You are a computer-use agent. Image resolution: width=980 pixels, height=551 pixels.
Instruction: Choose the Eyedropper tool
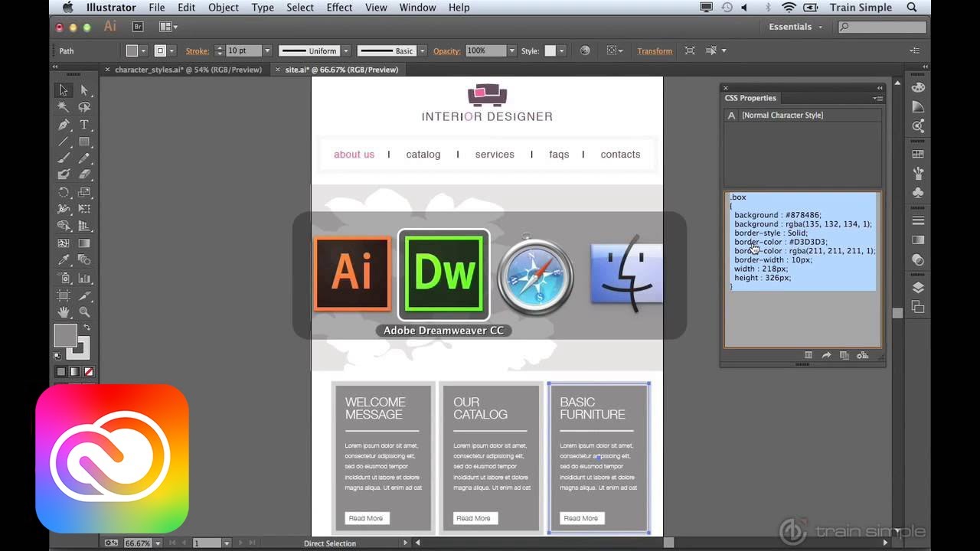pos(64,260)
